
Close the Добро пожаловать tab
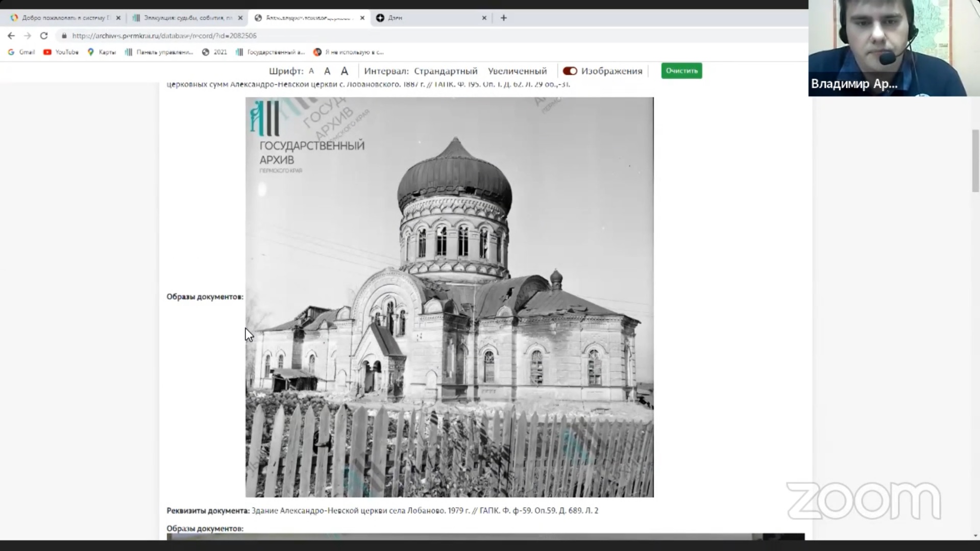[x=118, y=18]
